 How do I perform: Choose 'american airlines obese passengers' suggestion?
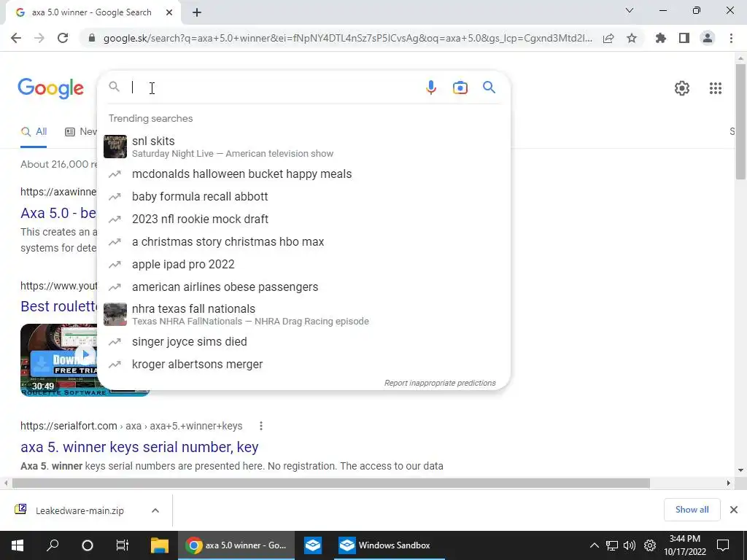303,287
